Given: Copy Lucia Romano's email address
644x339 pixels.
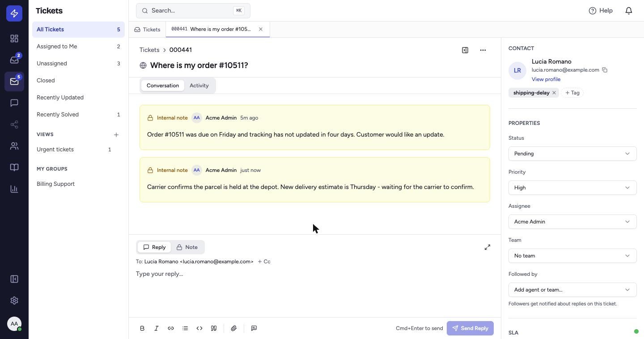Looking at the screenshot, I should [605, 70].
